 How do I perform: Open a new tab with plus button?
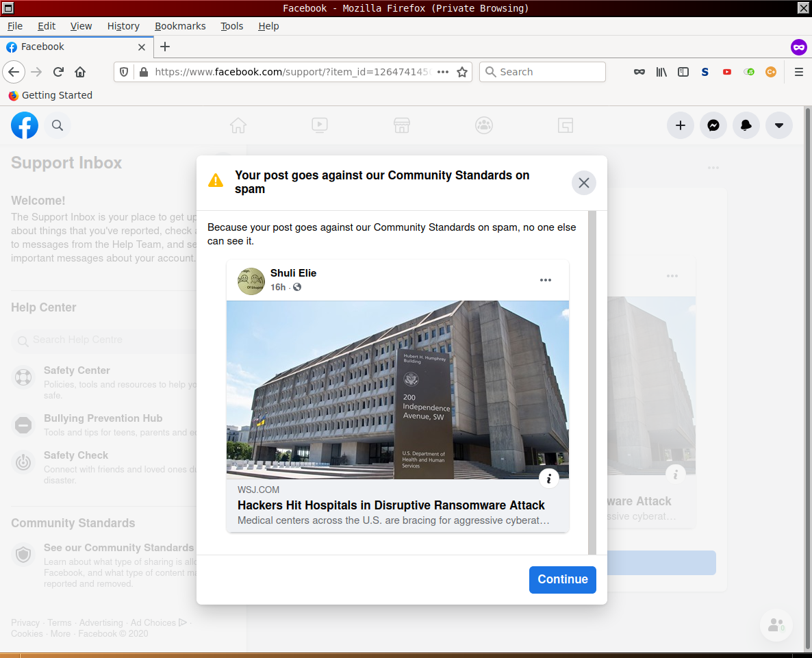tap(165, 47)
